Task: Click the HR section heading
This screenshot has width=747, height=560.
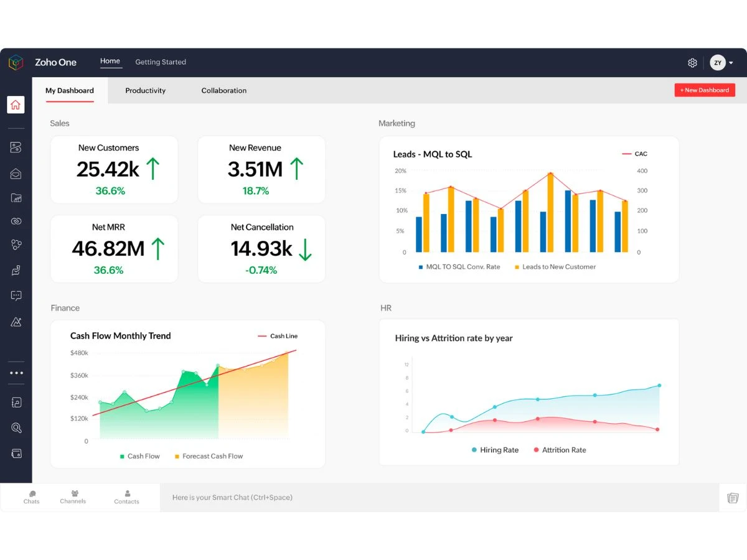Action: 386,308
